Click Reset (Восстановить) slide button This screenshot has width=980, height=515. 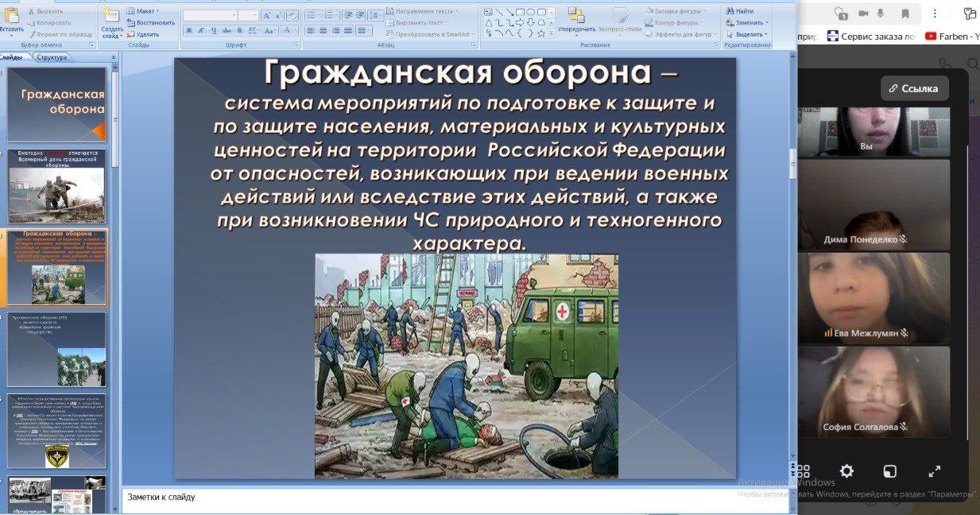tap(150, 22)
